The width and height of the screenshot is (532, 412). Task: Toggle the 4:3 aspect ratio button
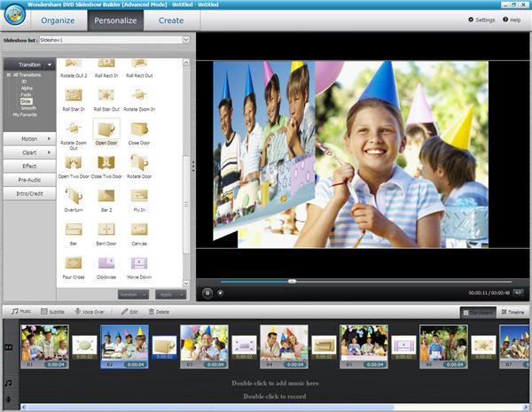518,292
